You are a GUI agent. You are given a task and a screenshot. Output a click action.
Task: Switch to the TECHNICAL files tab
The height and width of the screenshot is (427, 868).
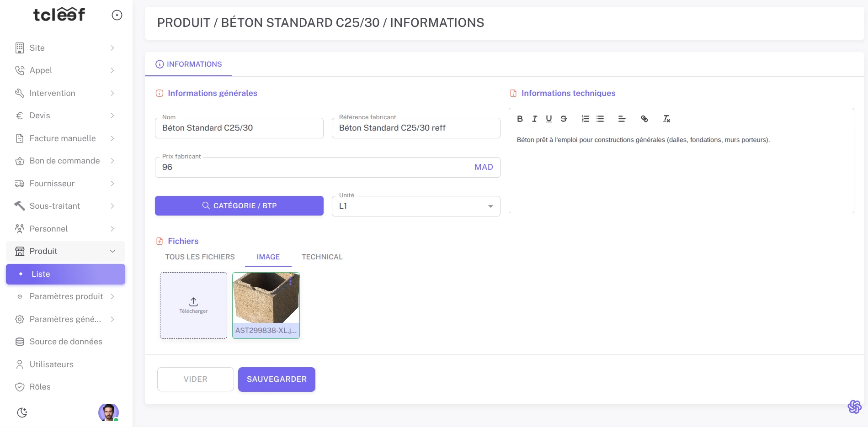(322, 257)
